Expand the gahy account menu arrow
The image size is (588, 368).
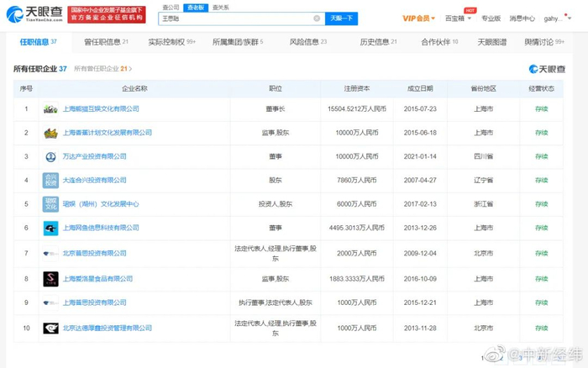pos(570,18)
